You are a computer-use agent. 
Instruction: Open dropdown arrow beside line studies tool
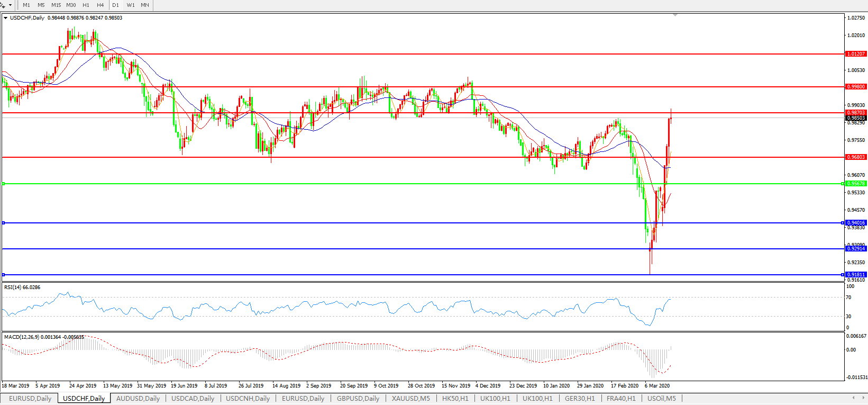click(x=10, y=5)
